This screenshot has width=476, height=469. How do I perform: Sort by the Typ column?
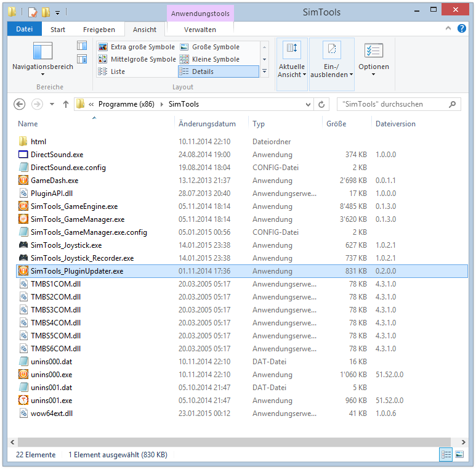[285, 124]
